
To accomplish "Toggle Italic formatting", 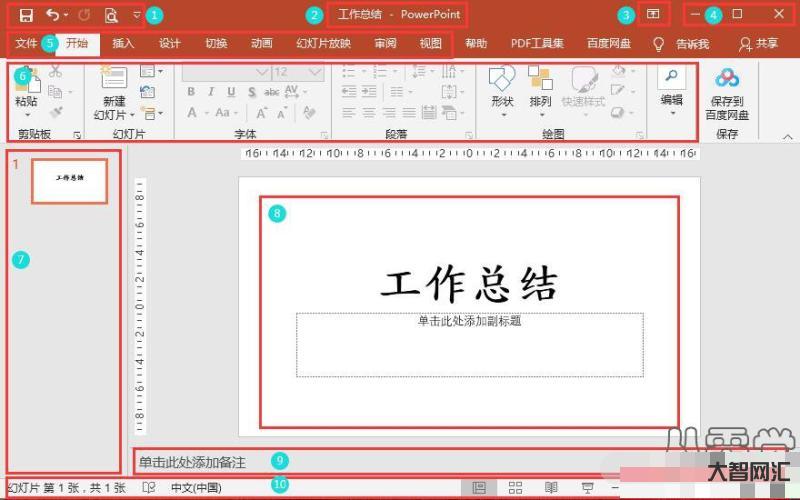I will [x=211, y=92].
